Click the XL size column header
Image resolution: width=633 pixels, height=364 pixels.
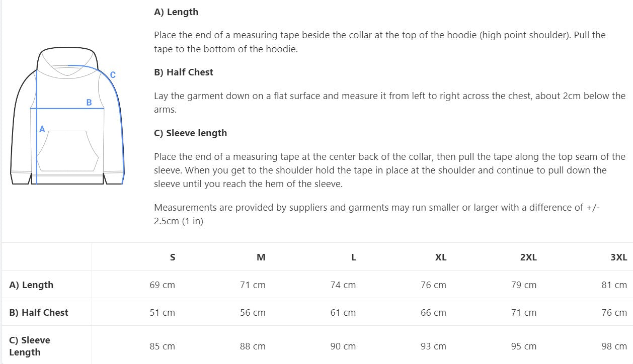440,257
